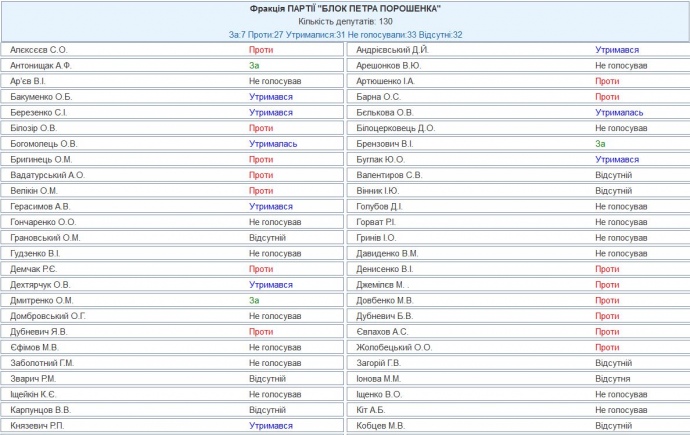The image size is (690, 435).
Task: Click the faction title БЛОК ПЕТРА ПОРОШЕНКА
Action: pyautogui.click(x=345, y=8)
